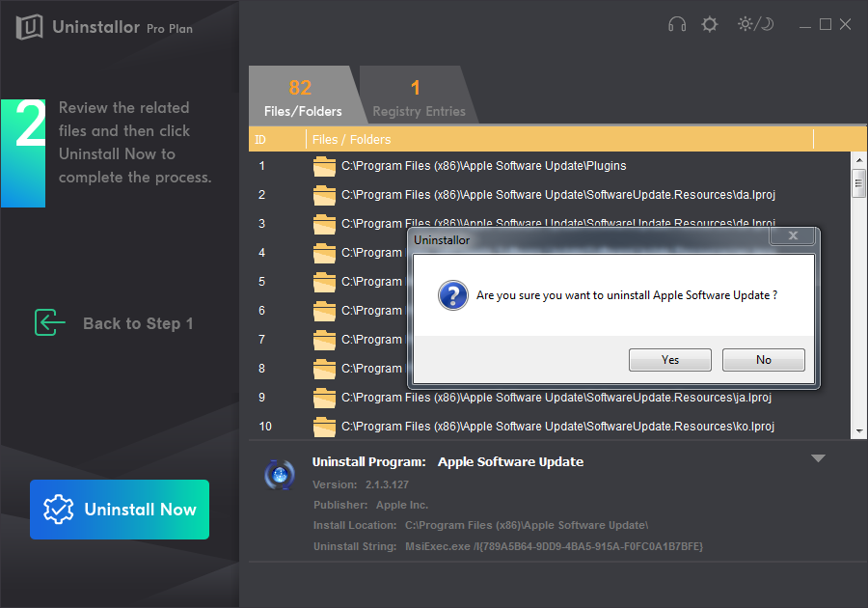Select the SoftwareUpdate.Resources\da.lproj path
The width and height of the screenshot is (868, 608).
tap(558, 195)
